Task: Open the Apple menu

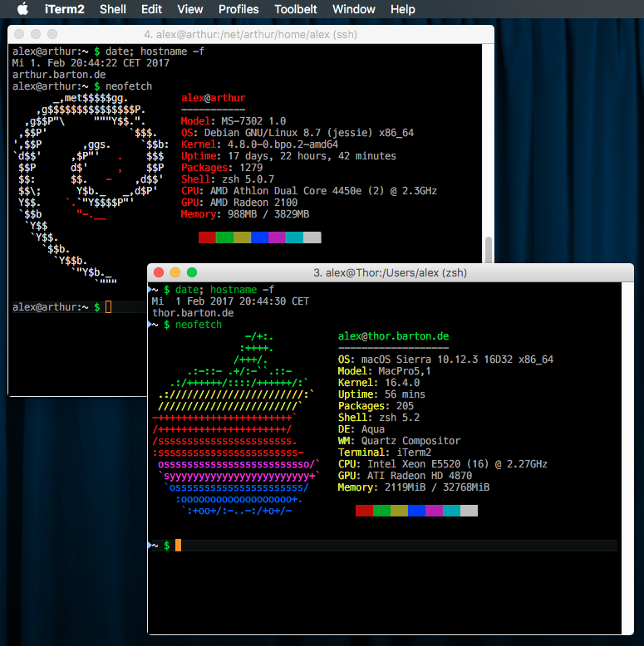Action: pos(22,8)
